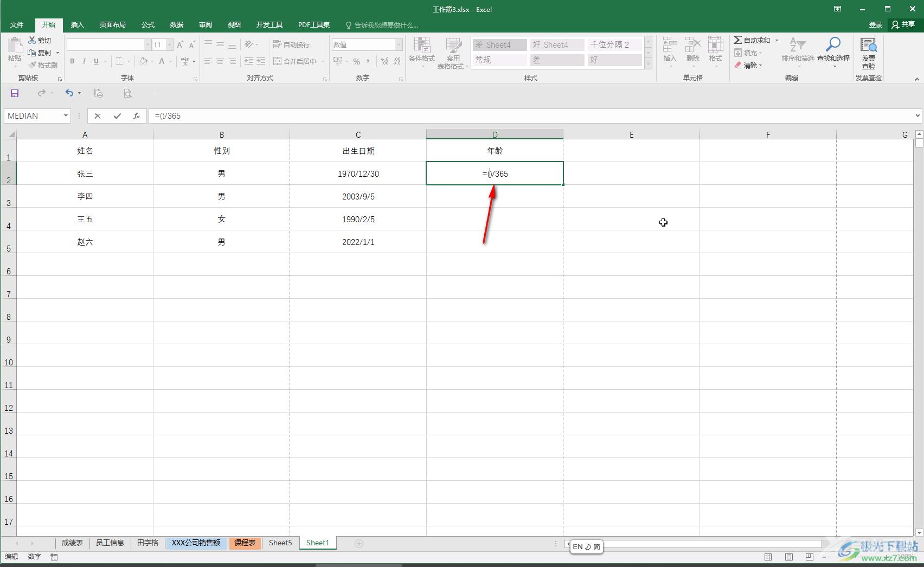The width and height of the screenshot is (924, 567).
Task: Switch to the Data ribbon tab
Action: pos(177,25)
